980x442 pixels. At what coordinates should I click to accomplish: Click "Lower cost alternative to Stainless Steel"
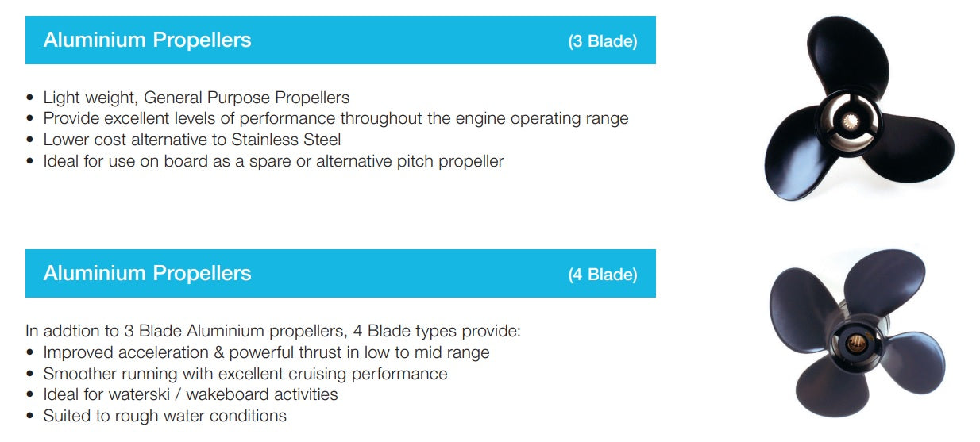[191, 140]
